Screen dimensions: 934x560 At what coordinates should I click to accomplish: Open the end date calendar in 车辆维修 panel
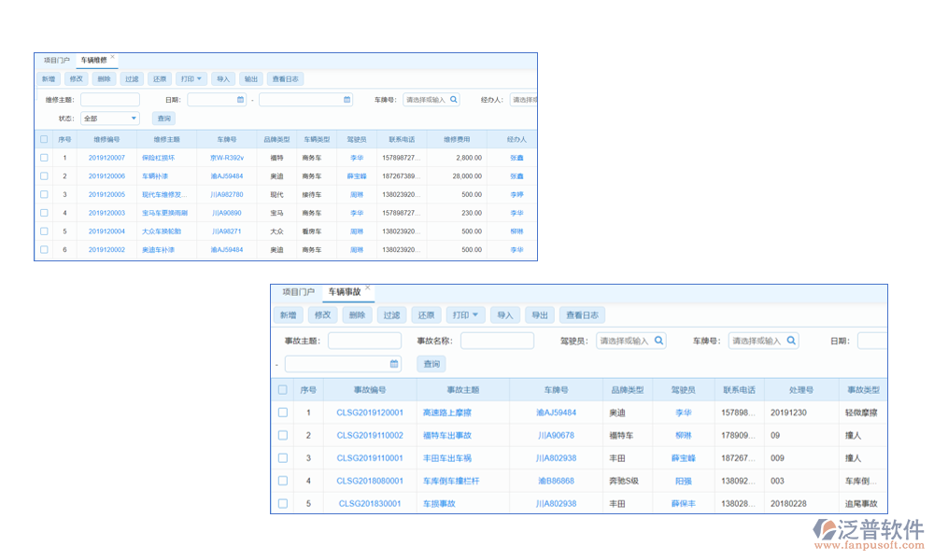coord(347,99)
